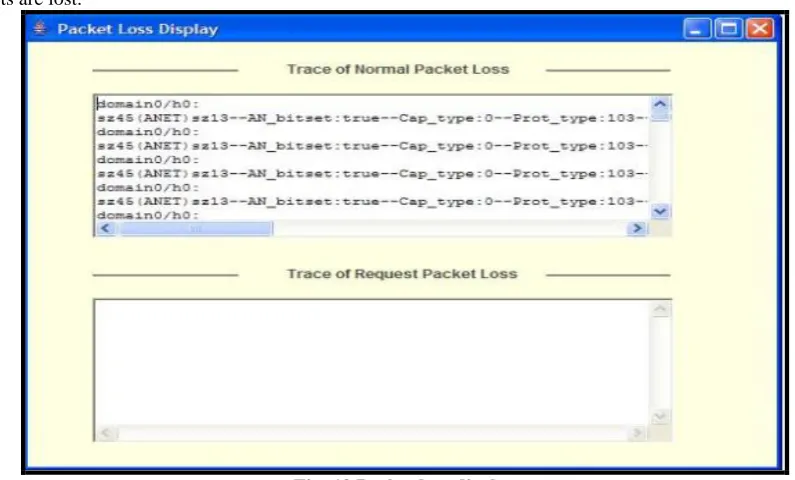Viewport: 795px width, 480px height.
Task: Maximize the Packet Loss Display window
Action: click(729, 28)
